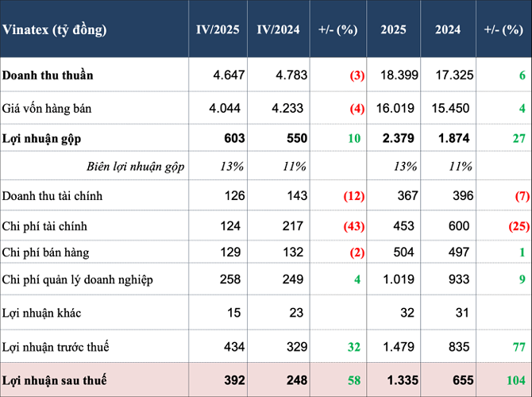Viewport: 532px width, 397px height.
Task: Select the value "504" in Chi phí bán hàng
Action: point(403,252)
